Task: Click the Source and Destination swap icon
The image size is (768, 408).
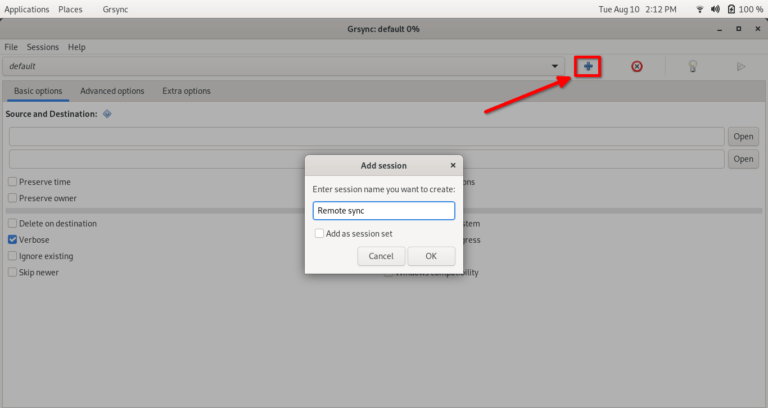Action: (107, 114)
